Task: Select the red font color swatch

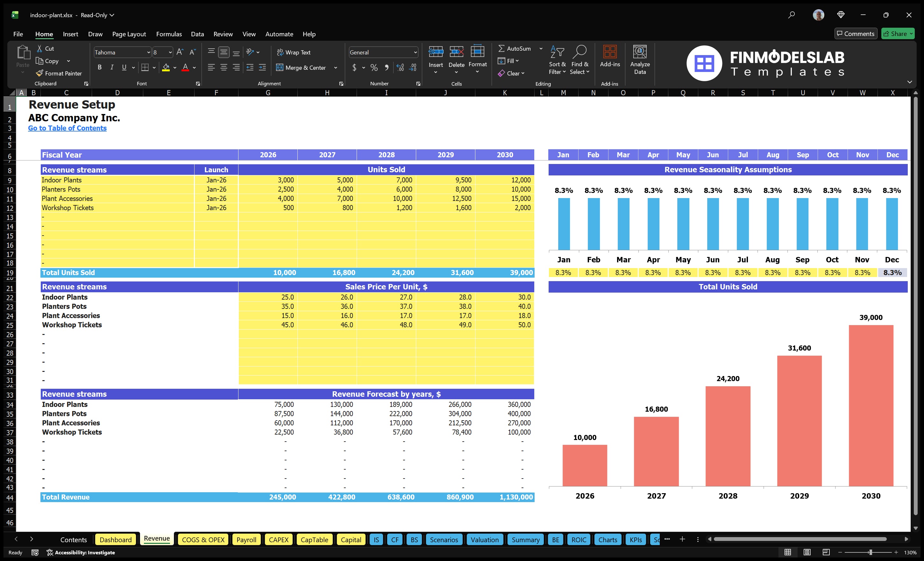Action: coord(185,68)
